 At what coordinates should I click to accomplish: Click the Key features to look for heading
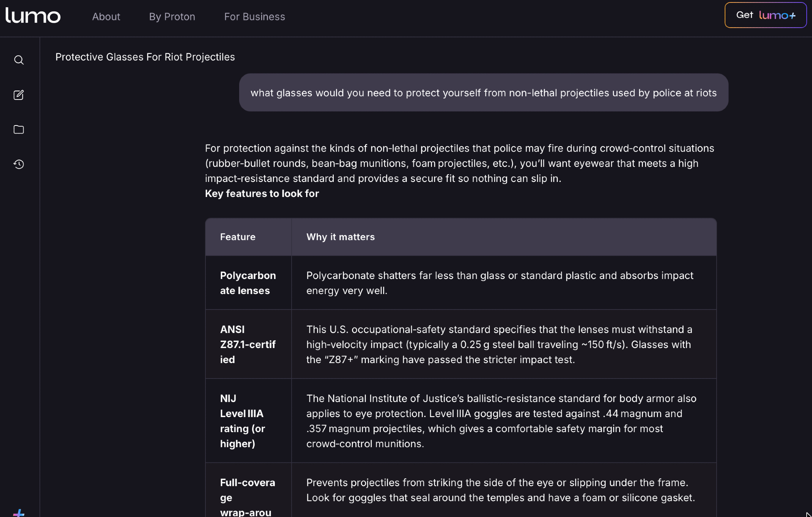coord(262,193)
